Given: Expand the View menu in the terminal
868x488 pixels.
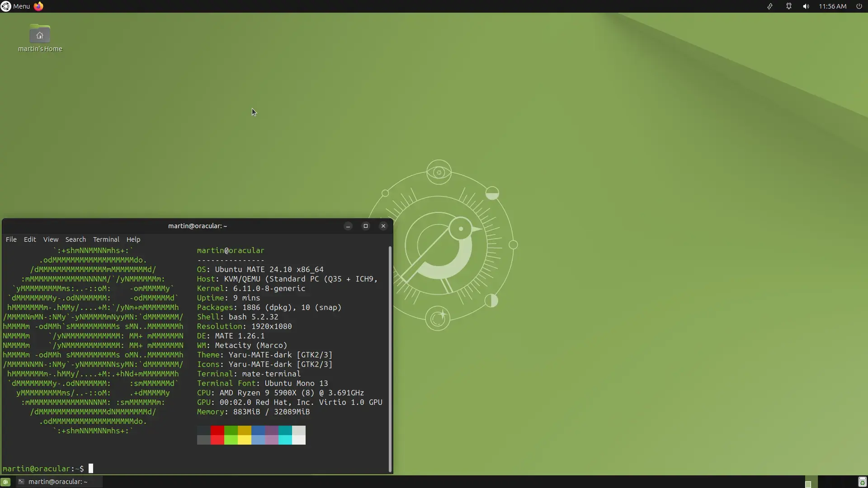Looking at the screenshot, I should point(51,239).
